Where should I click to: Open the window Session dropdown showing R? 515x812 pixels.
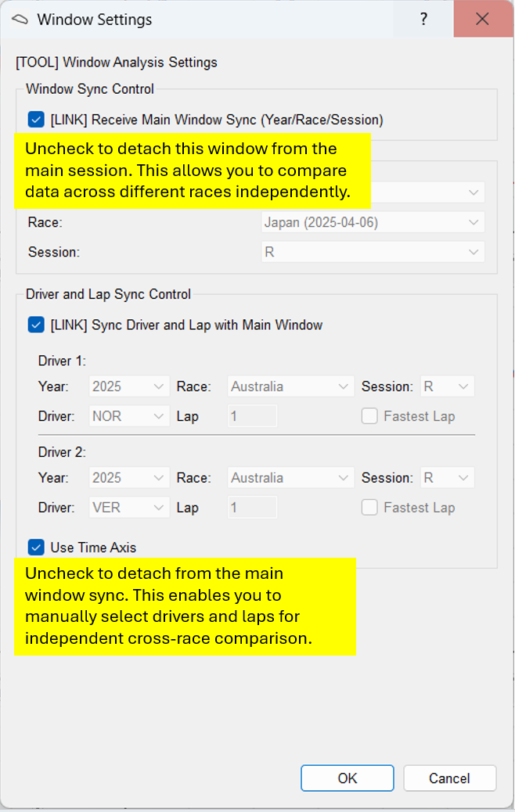[x=373, y=253]
